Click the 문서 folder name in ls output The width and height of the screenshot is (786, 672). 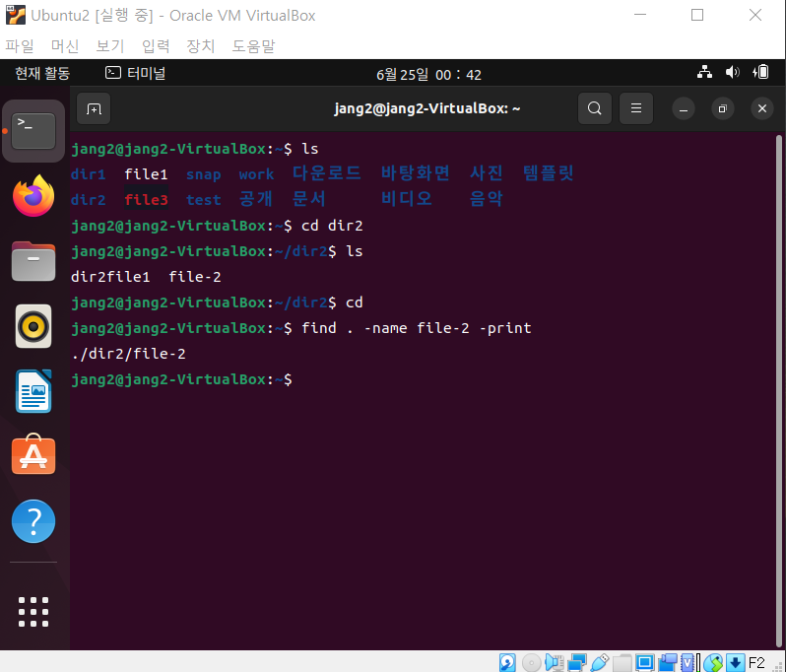click(309, 199)
